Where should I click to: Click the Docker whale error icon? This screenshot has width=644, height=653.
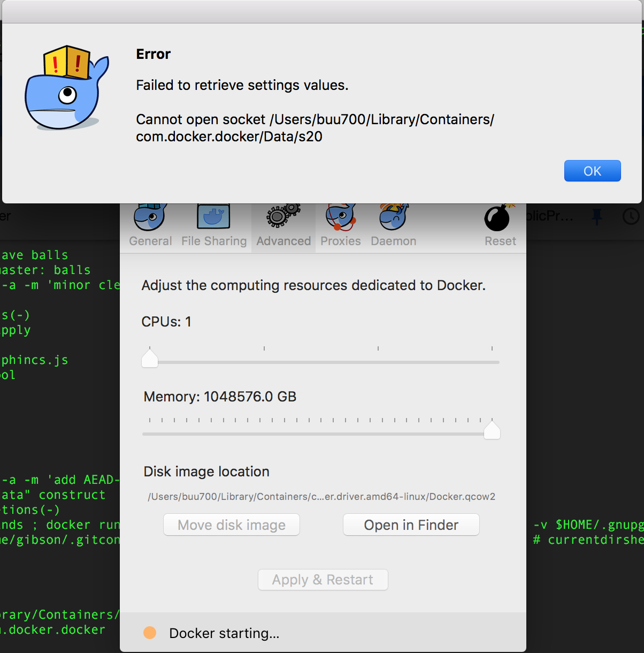tap(66, 87)
